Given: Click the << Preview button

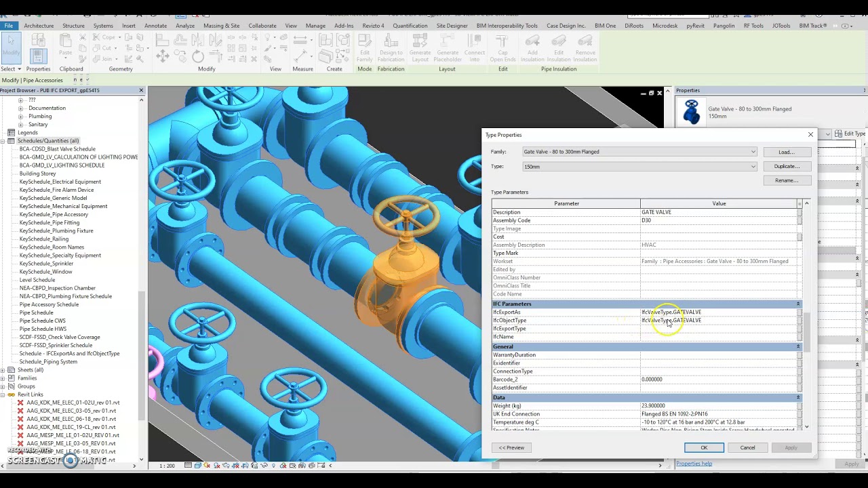Looking at the screenshot, I should tap(511, 447).
